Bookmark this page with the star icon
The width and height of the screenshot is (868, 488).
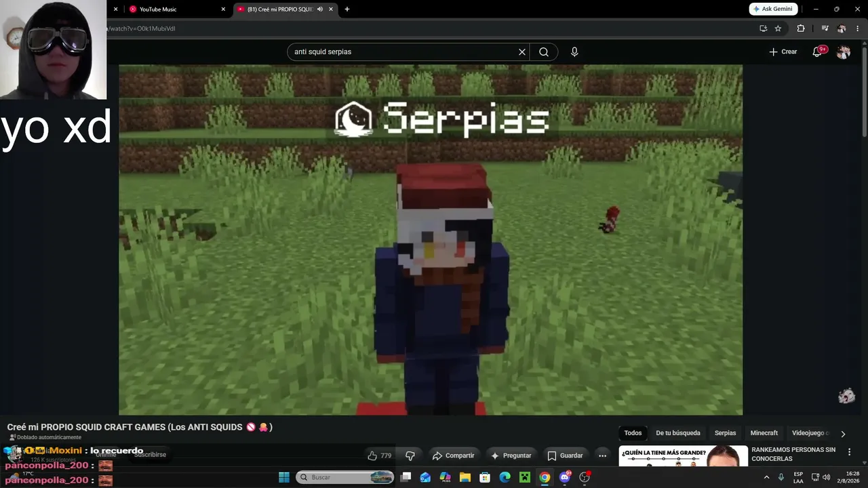[x=778, y=28]
